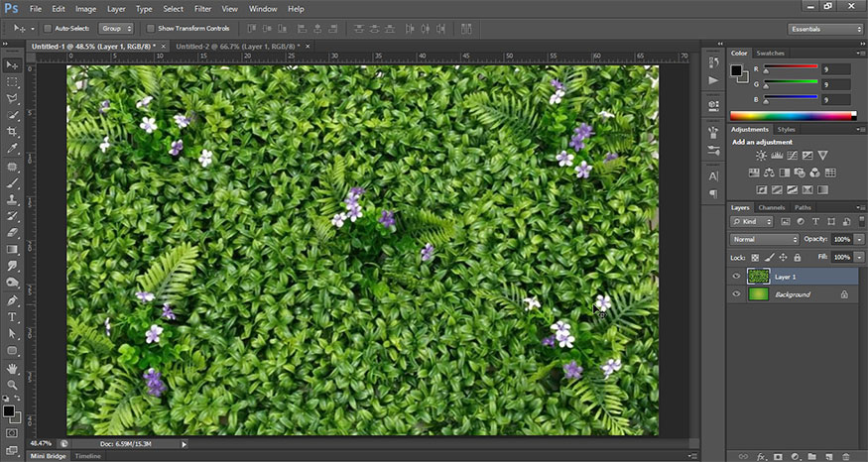Screen dimensions: 868x462
Task: Open the Filter menu
Action: point(202,9)
